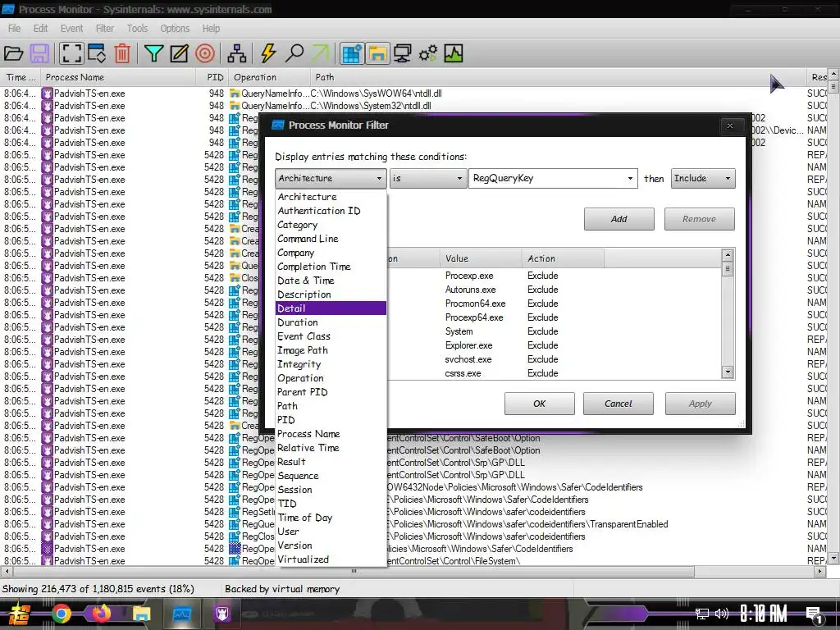The height and width of the screenshot is (630, 840).
Task: Select Process Name in the dropdown list
Action: [x=331, y=434]
